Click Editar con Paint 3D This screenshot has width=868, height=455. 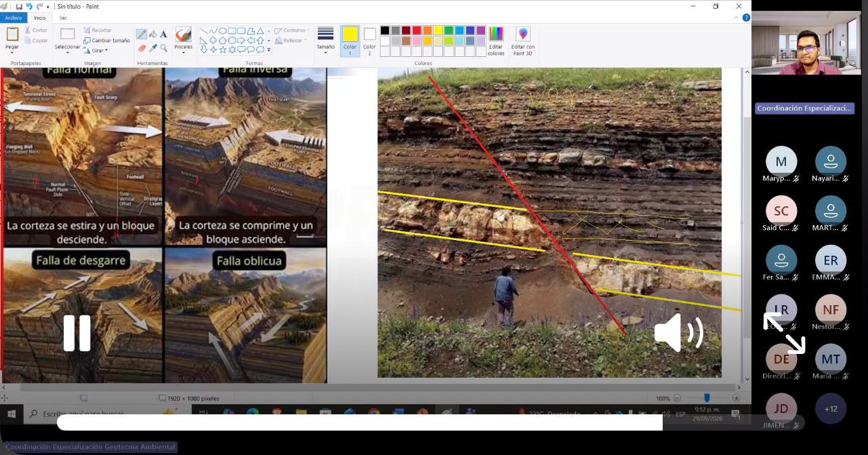(x=522, y=41)
